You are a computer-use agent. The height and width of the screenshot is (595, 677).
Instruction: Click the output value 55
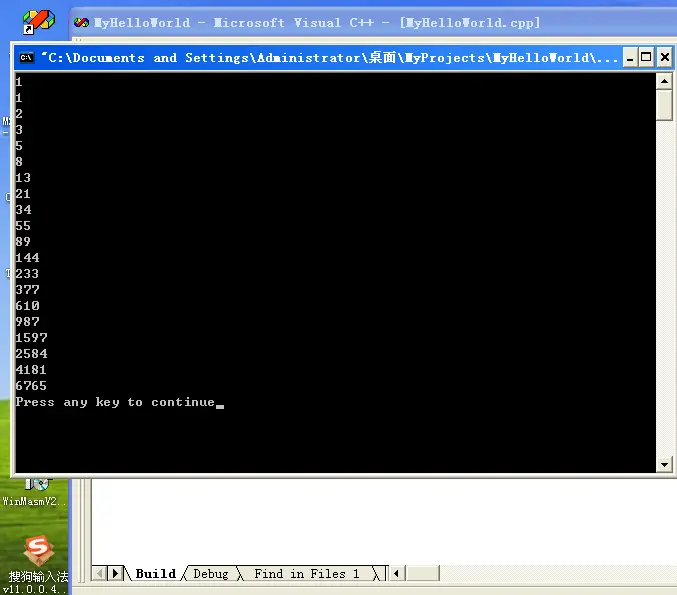click(x=23, y=226)
